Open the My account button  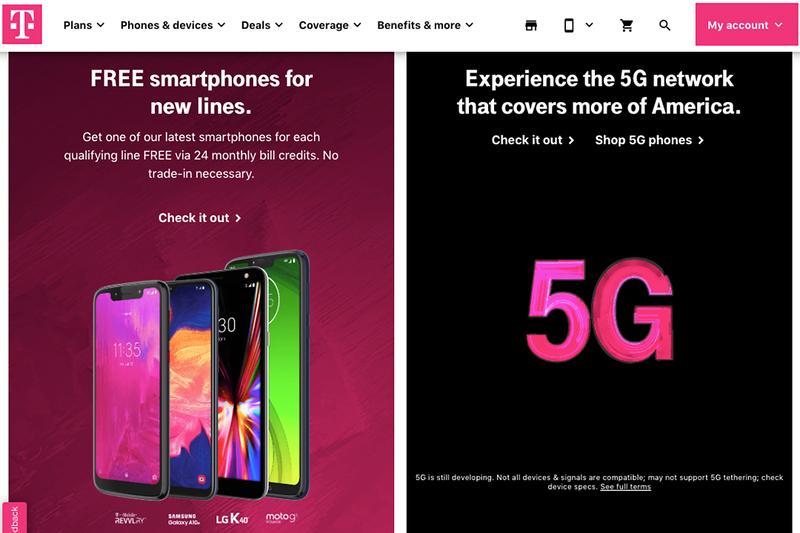[746, 24]
